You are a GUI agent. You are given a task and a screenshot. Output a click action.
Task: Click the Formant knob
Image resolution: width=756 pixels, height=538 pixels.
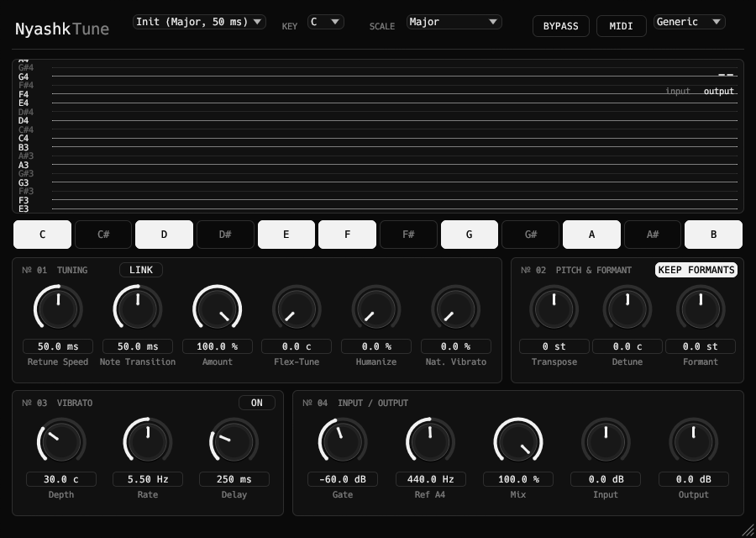701,309
